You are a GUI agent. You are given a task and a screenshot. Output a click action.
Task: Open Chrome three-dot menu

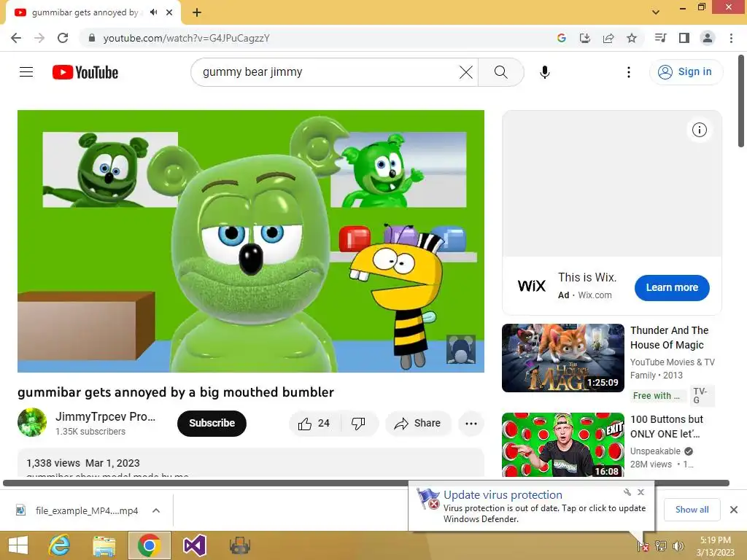coord(731,38)
